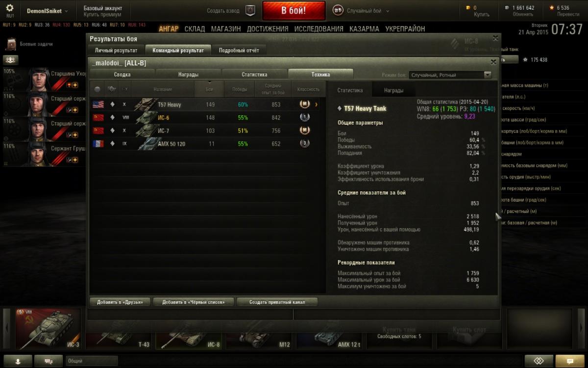Click the Общий chat input field

pos(92,361)
